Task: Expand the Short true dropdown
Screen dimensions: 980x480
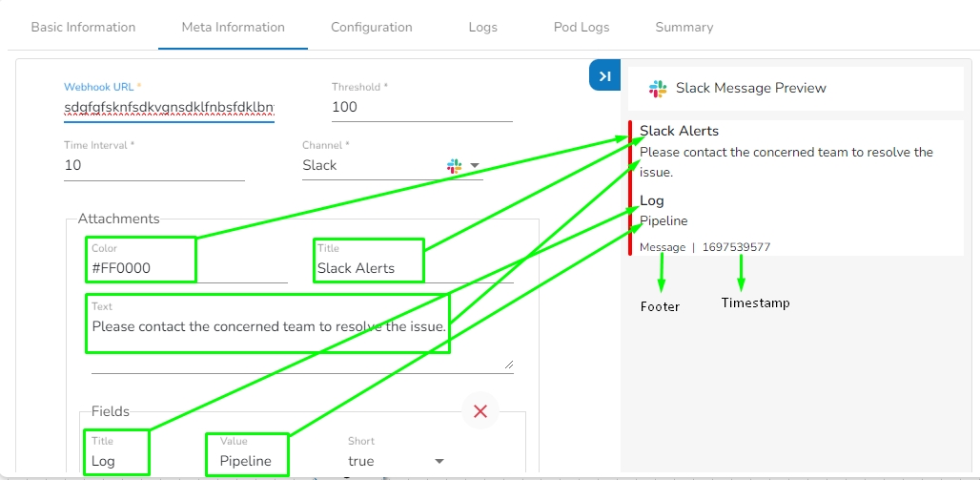Action: coord(439,461)
